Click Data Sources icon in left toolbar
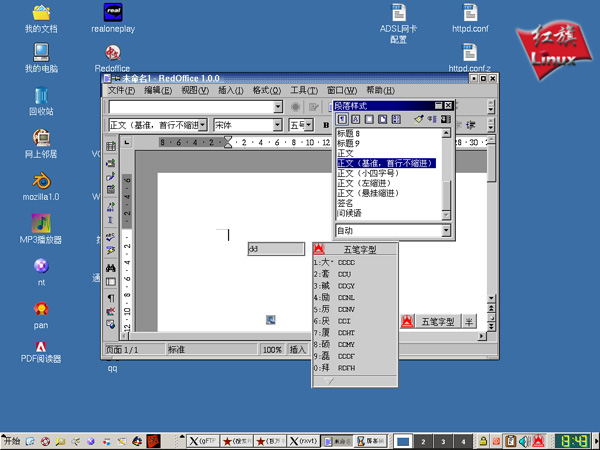600x450 pixels. pyautogui.click(x=111, y=282)
